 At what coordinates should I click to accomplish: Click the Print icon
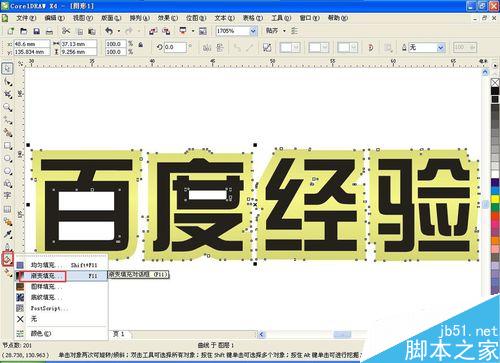click(x=49, y=32)
